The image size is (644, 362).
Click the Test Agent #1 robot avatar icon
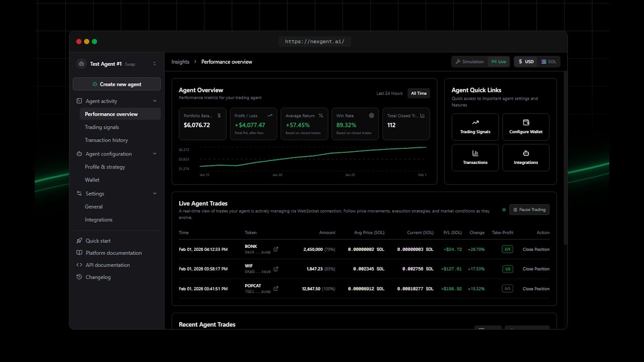(82, 64)
